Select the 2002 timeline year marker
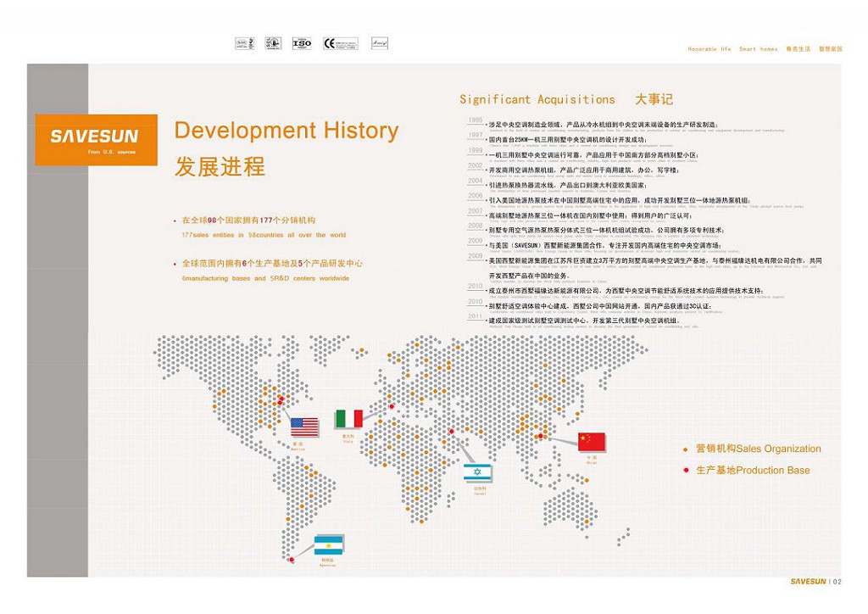The width and height of the screenshot is (868, 614). coord(476,165)
